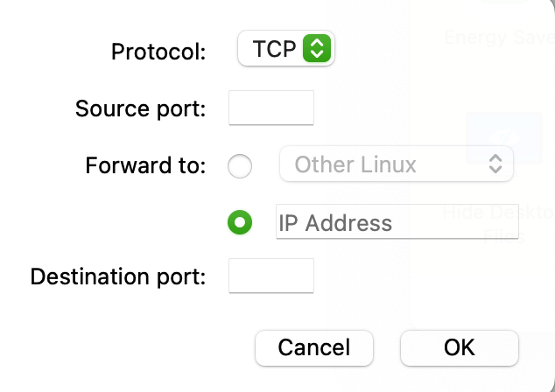Screen dimensions: 555x392
Task: Click the Source port input field
Action: click(x=270, y=108)
